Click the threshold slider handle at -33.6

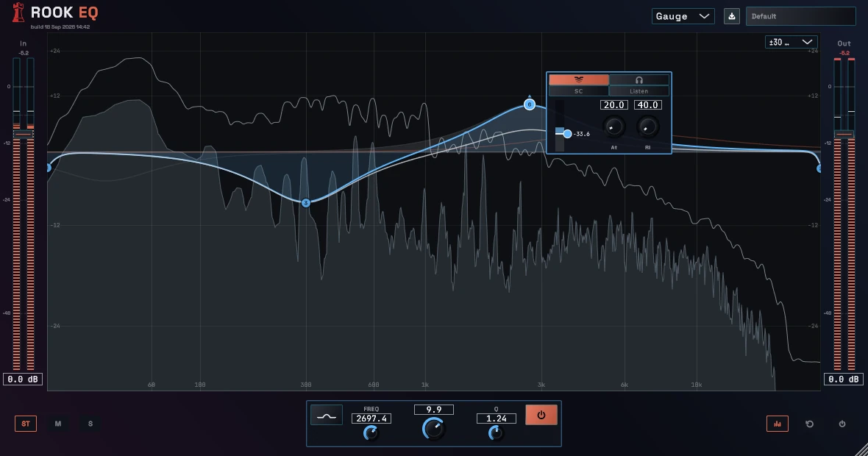(x=567, y=134)
